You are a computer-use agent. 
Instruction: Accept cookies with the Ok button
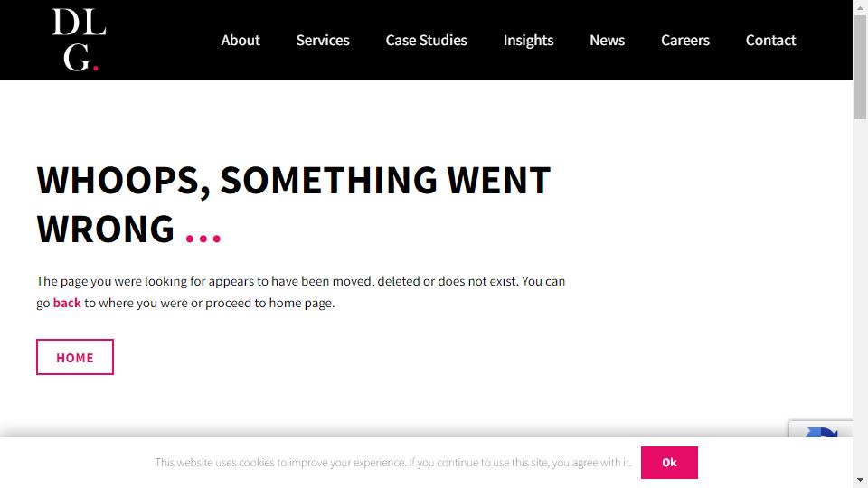(x=669, y=463)
